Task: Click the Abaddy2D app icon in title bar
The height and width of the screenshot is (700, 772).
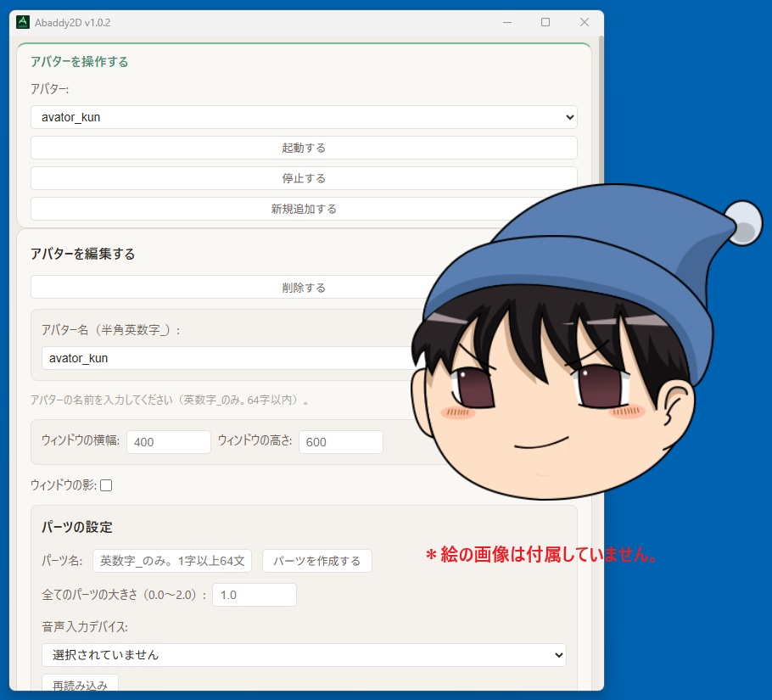Action: point(23,22)
